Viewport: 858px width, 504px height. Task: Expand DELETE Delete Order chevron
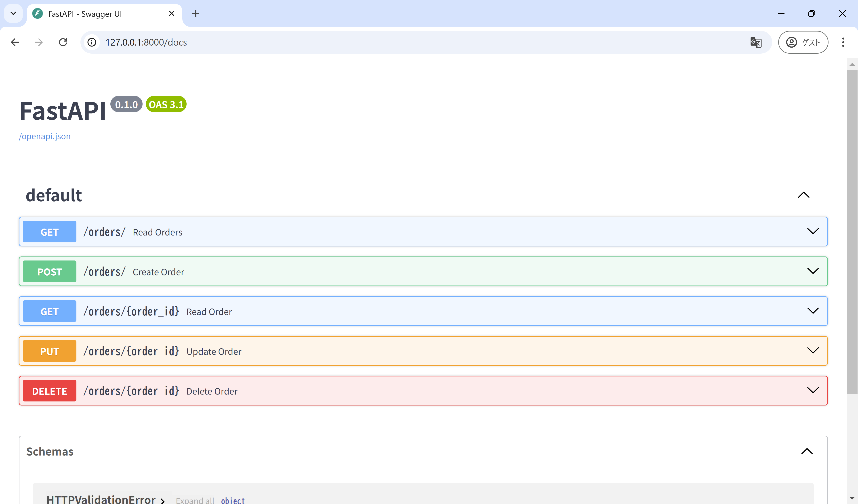tap(813, 391)
